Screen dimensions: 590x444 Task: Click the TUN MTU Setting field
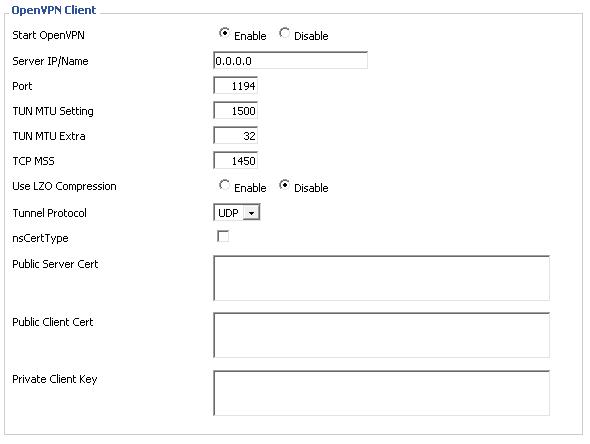[235, 111]
